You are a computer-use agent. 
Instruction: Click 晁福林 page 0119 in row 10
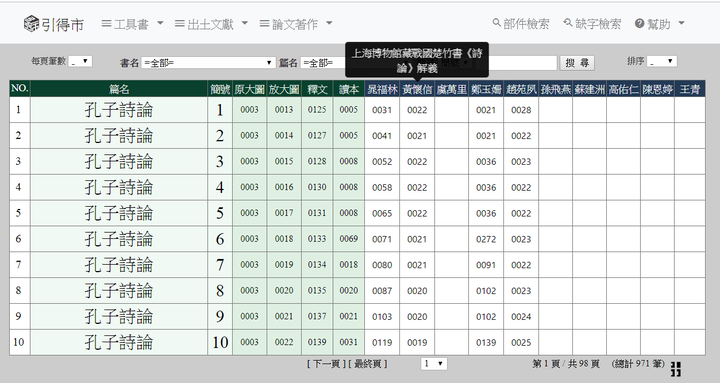point(382,343)
